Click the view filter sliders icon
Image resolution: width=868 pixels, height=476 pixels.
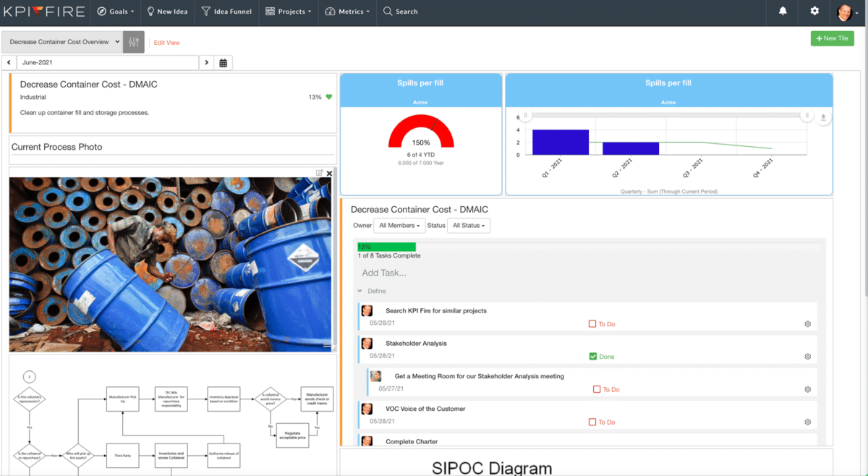click(133, 42)
